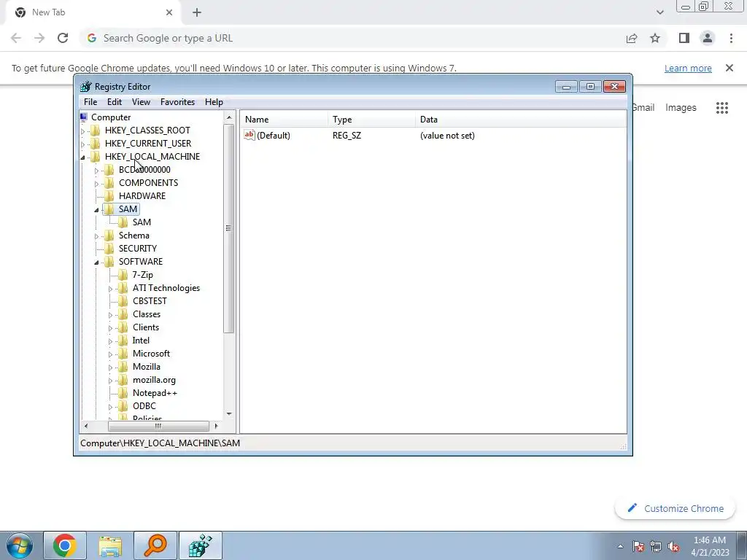Screen dimensions: 747x560
Task: Click the tree horizontal scroll right arrow
Action: (216, 426)
